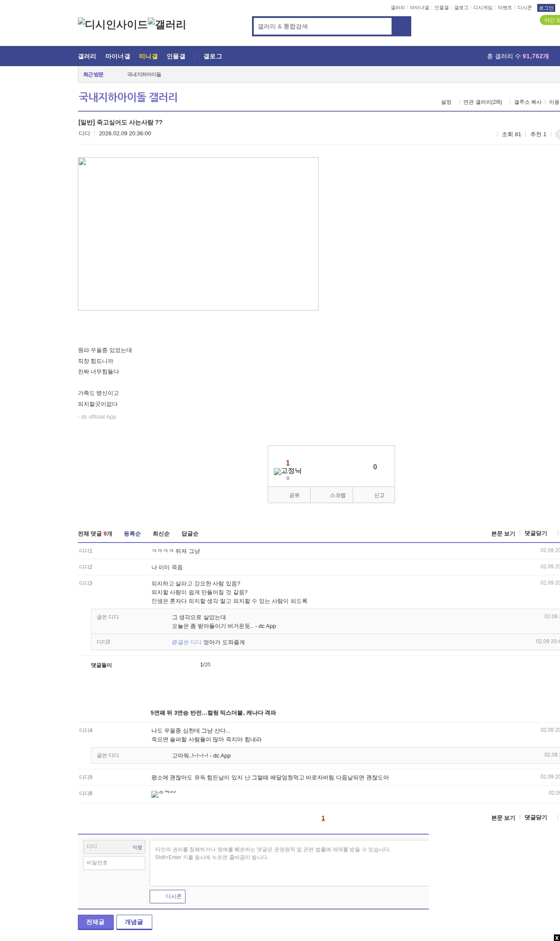
Task: Click the 갤러리 & 통합검색 search field
Action: 323,26
